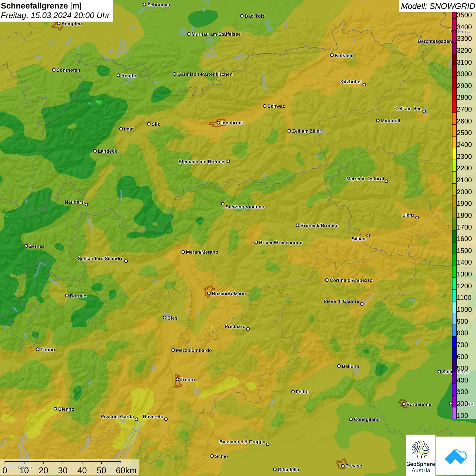Image resolution: width=476 pixels, height=476 pixels.
Task: Click the Belluno location dot
Action: [x=339, y=366]
